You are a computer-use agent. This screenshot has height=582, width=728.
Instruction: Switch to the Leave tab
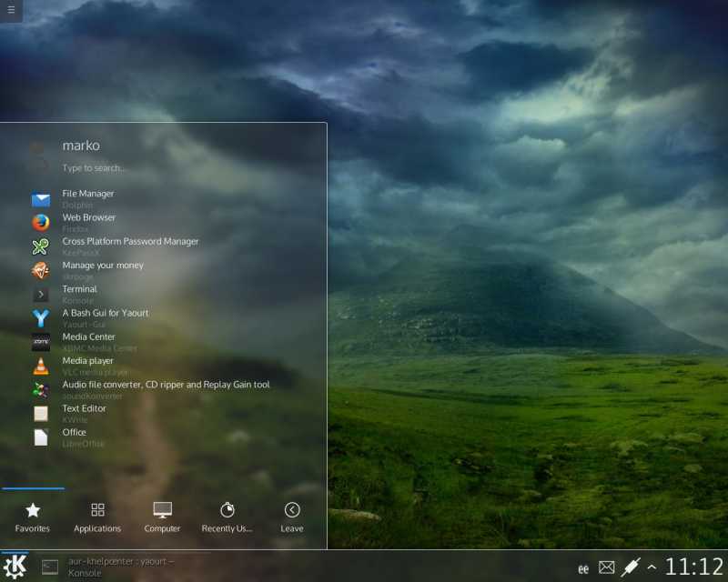click(x=292, y=517)
